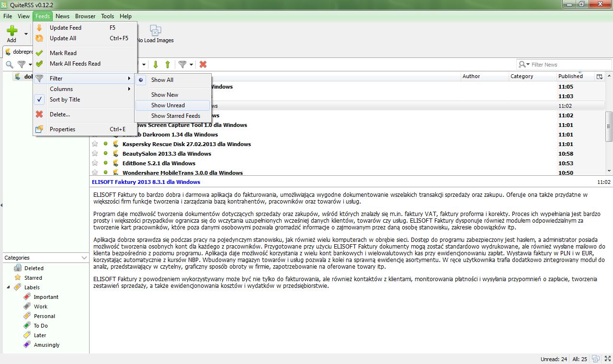
Task: Sort news by the Category column
Action: pyautogui.click(x=532, y=76)
